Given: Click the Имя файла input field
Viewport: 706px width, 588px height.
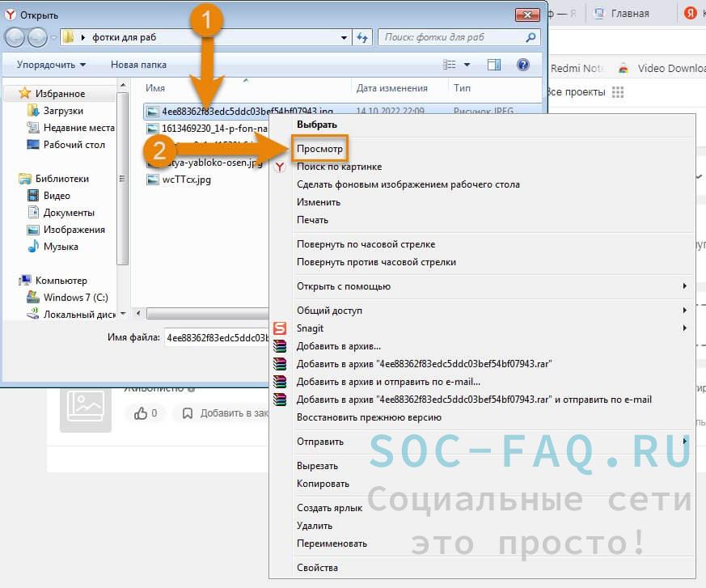Looking at the screenshot, I should pos(217,337).
